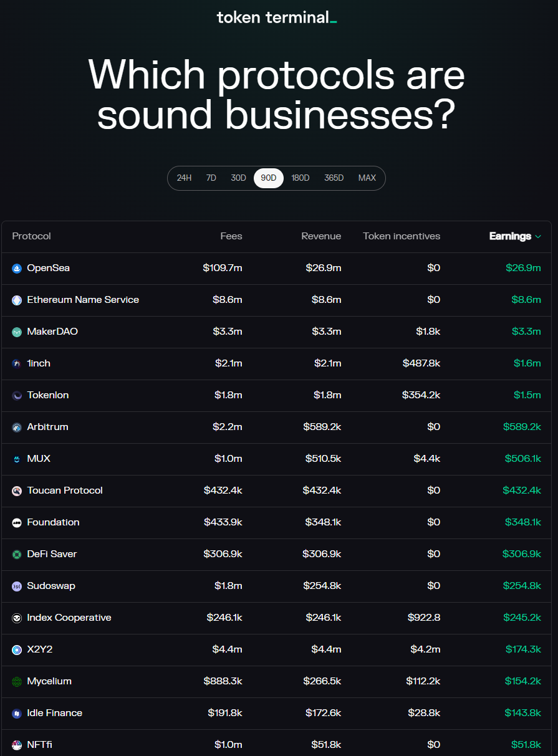Switch to the 365D time range

click(334, 178)
